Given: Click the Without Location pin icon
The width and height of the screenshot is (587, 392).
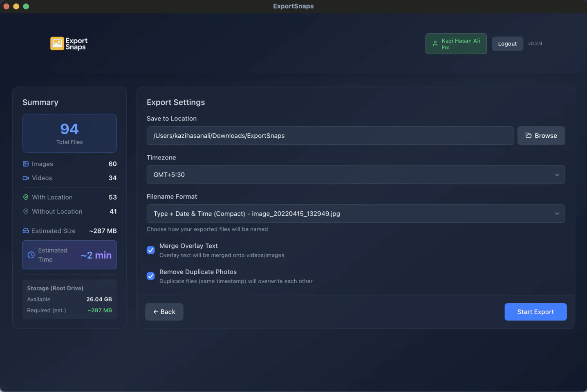Looking at the screenshot, I should (x=25, y=211).
